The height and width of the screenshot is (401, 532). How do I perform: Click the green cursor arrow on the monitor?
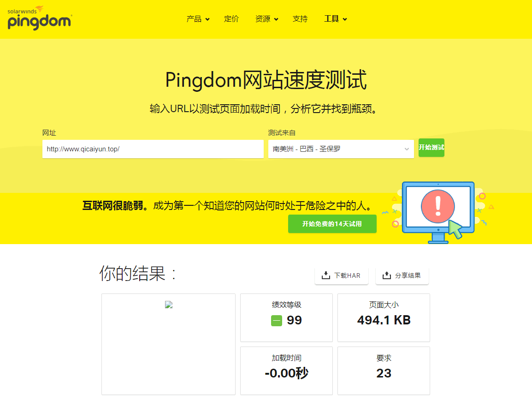click(x=455, y=229)
